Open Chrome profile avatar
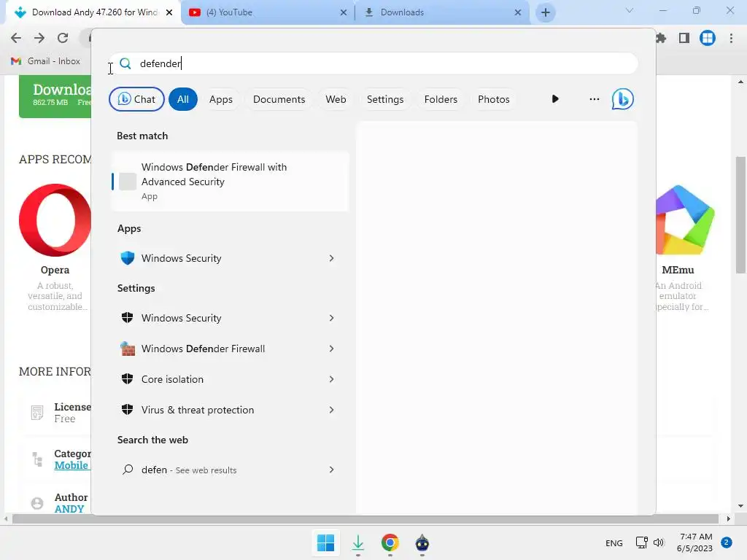The width and height of the screenshot is (747, 560). pyautogui.click(x=708, y=38)
